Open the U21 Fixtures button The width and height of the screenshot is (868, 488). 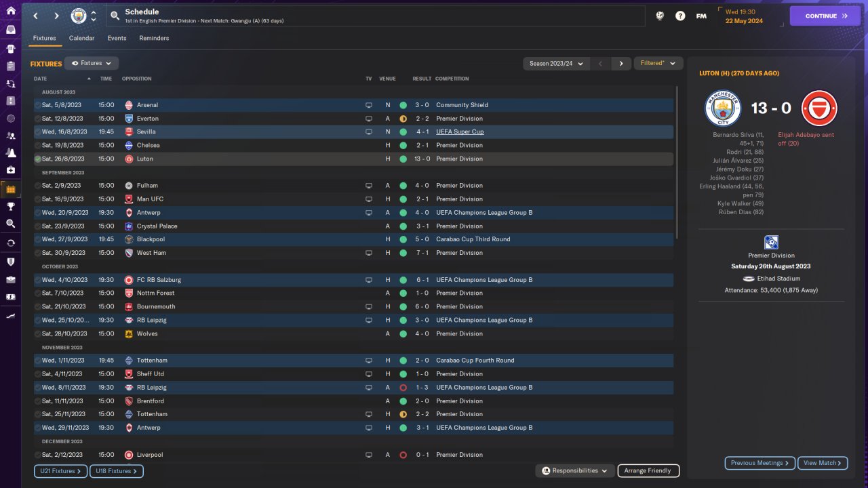point(60,470)
